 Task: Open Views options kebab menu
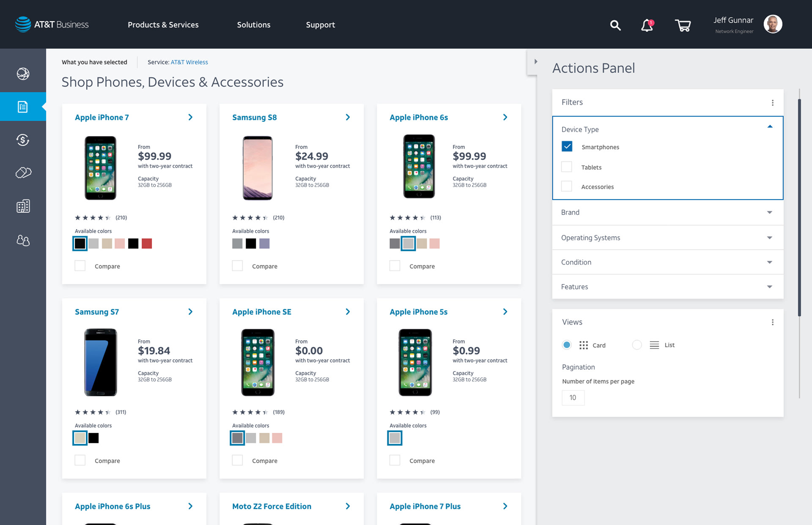tap(773, 322)
